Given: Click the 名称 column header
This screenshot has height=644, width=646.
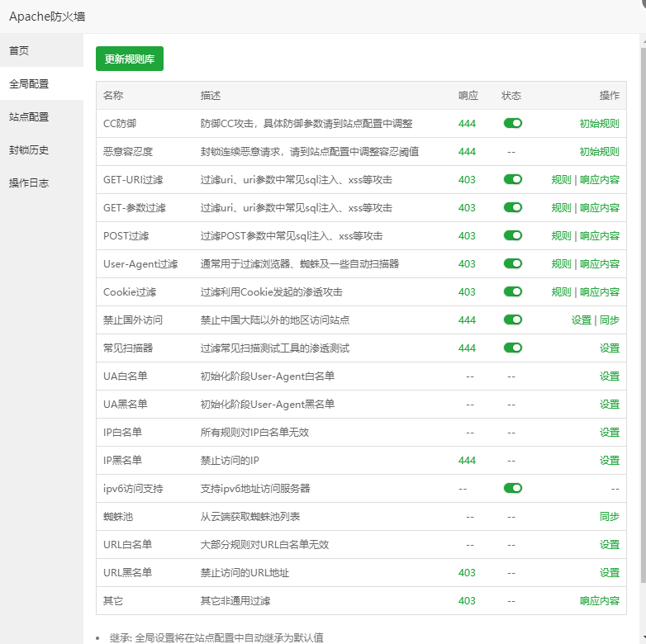Looking at the screenshot, I should coord(113,96).
